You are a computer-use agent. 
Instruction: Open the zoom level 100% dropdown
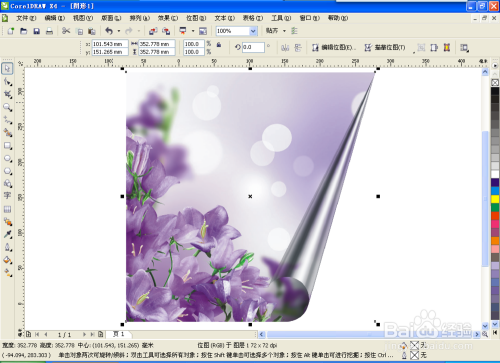(x=253, y=31)
